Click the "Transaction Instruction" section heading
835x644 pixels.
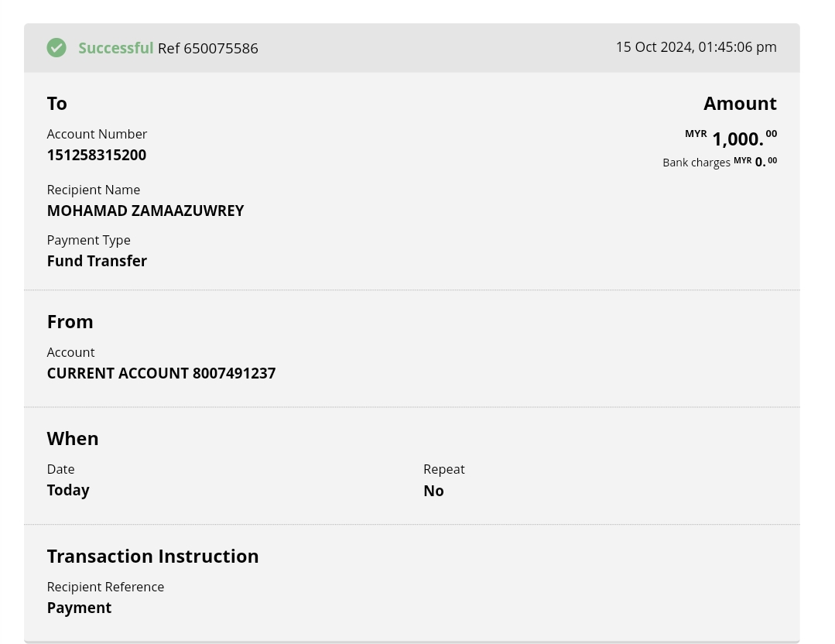tap(152, 556)
